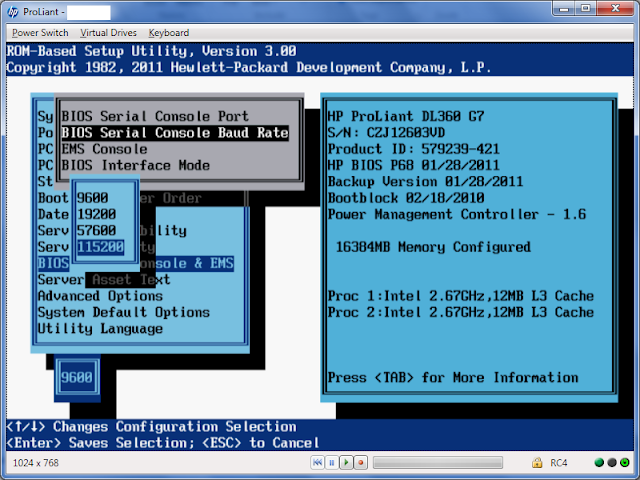Choose the 57600 baud rate

tap(97, 231)
